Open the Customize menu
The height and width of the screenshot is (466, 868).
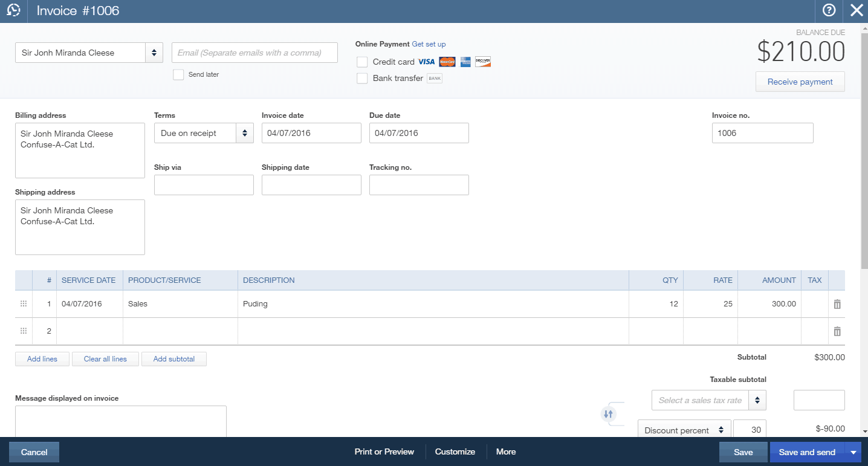pos(455,451)
